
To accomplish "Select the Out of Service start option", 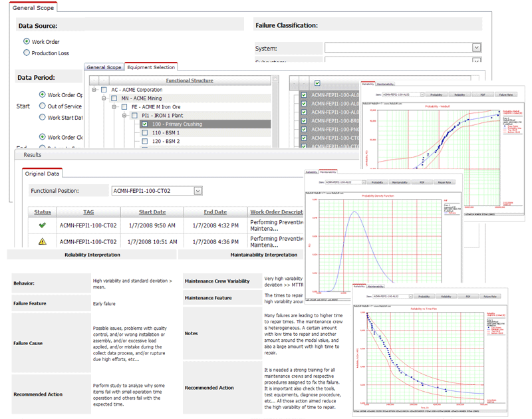I will [x=43, y=106].
